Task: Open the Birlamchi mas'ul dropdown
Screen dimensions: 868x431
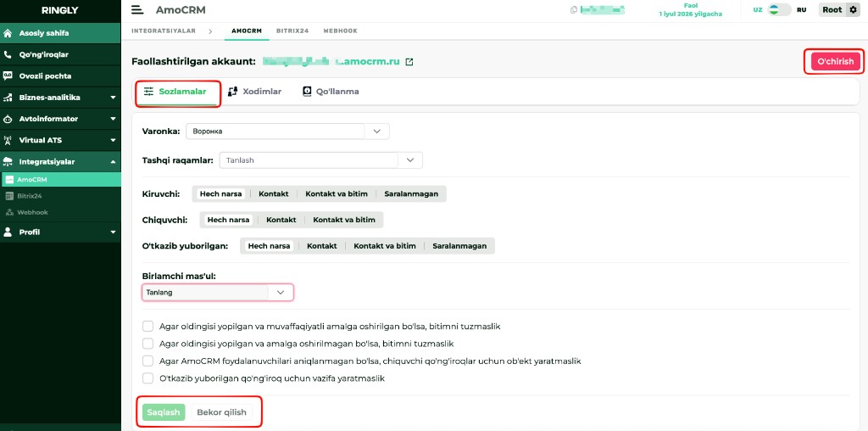Action: pyautogui.click(x=218, y=293)
